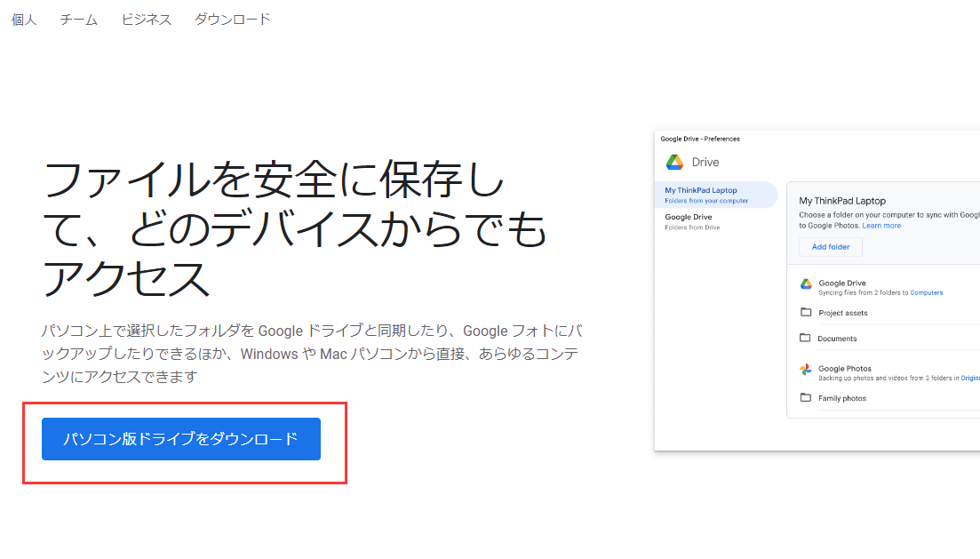Click the Google Drive - Preferences window title
The image size is (980, 559).
click(x=700, y=139)
